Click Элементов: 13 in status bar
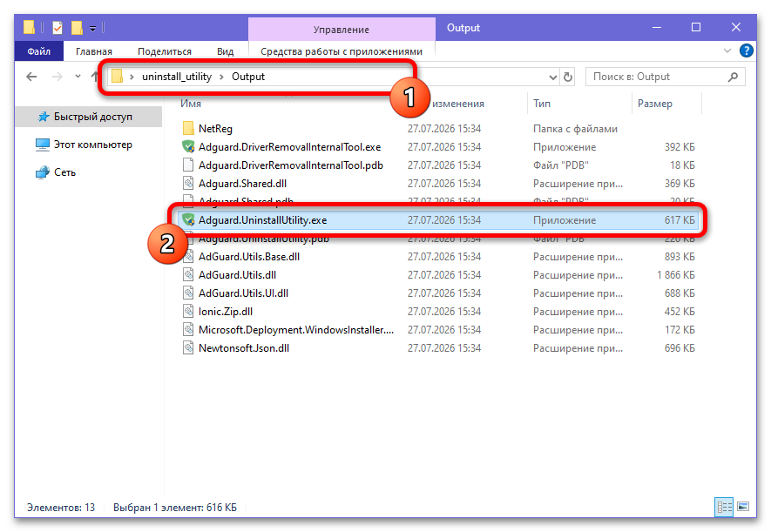 [x=61, y=507]
